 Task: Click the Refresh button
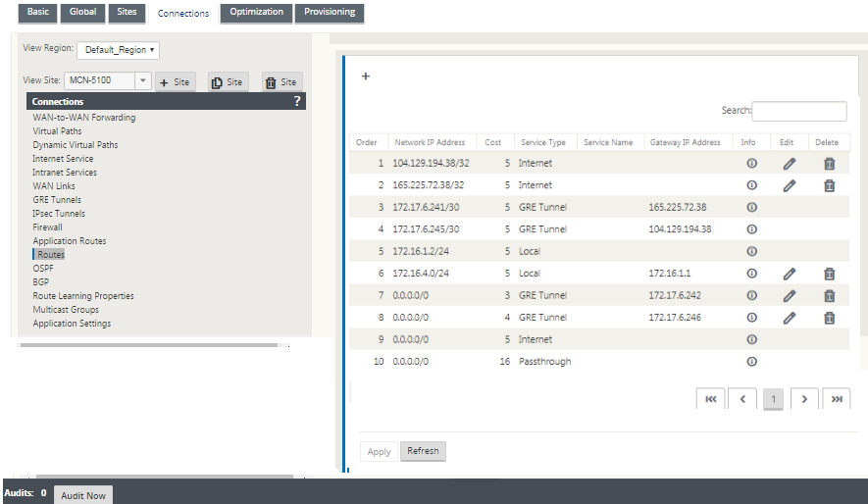423,451
